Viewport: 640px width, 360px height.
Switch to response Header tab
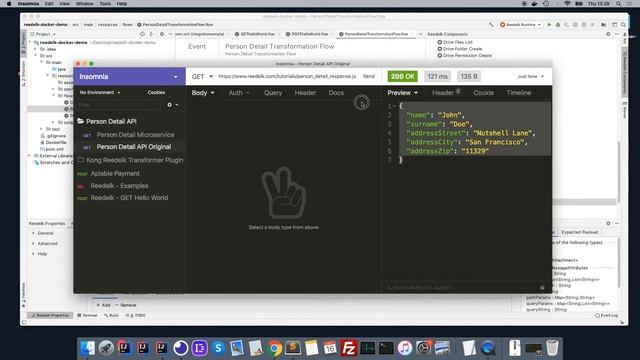coord(446,93)
